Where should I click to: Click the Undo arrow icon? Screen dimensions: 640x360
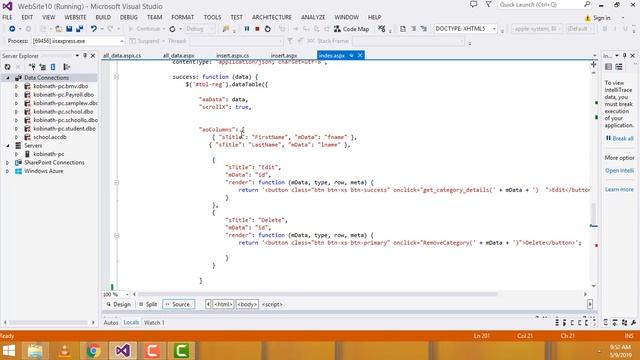94,29
